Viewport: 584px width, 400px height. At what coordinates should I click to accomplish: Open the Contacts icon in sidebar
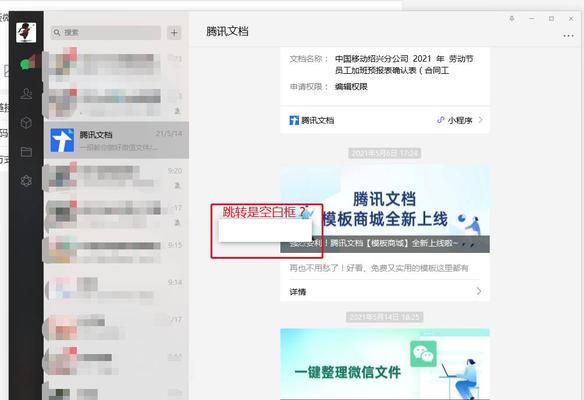(x=26, y=93)
